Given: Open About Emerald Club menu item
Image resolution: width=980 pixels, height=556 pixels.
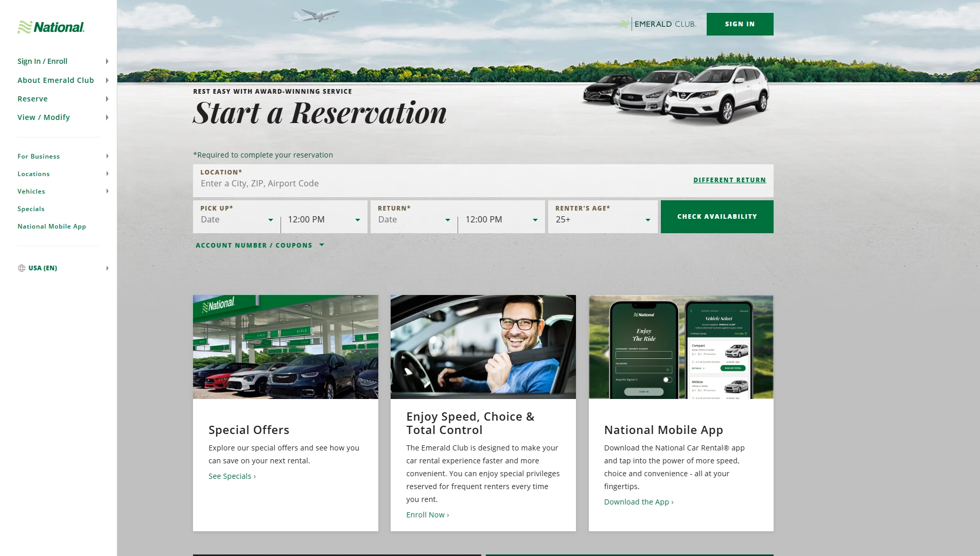Looking at the screenshot, I should point(56,80).
